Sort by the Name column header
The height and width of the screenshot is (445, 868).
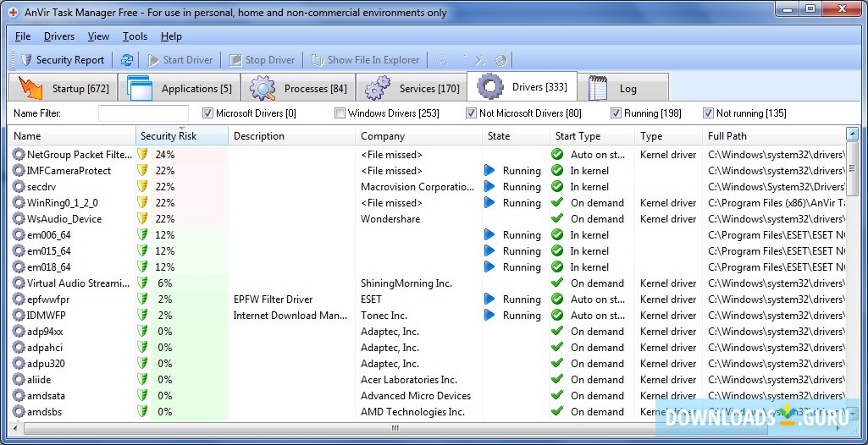pyautogui.click(x=72, y=136)
